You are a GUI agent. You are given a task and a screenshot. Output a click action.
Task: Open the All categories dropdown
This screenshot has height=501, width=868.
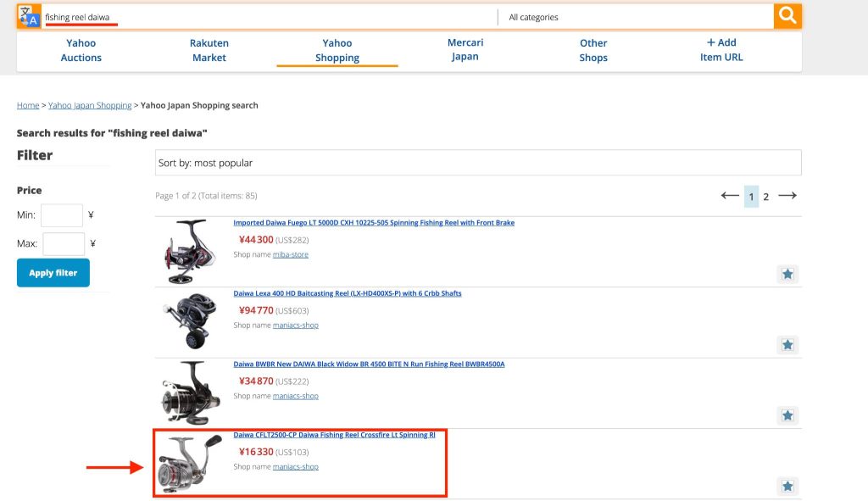coord(636,17)
